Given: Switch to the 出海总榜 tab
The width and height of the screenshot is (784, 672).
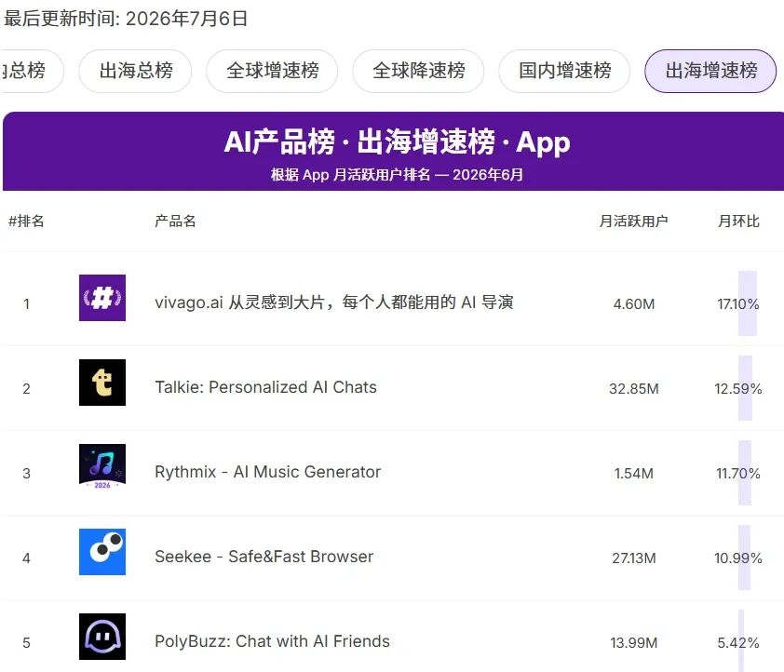Looking at the screenshot, I should coord(136,71).
